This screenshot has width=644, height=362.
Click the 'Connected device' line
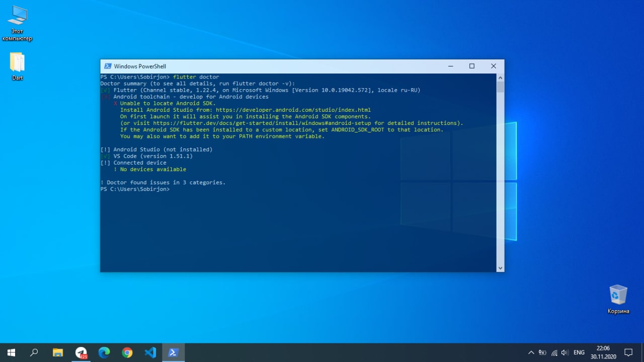pos(133,163)
